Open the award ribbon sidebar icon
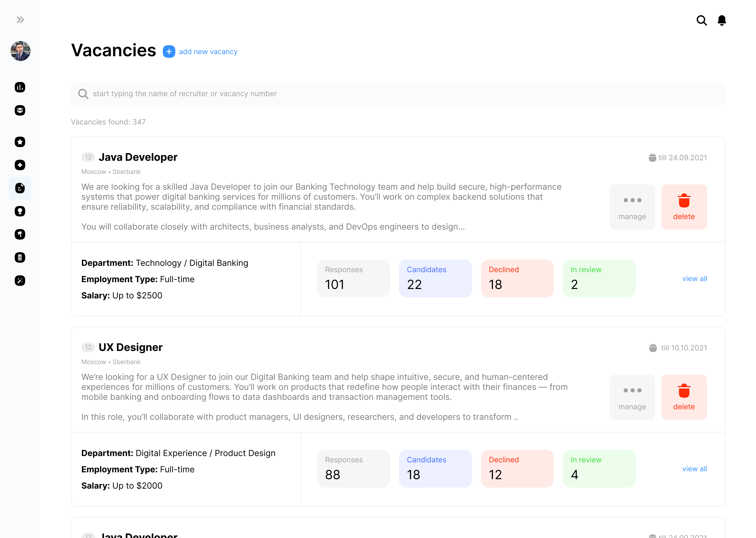This screenshot has width=756, height=538. click(x=20, y=211)
